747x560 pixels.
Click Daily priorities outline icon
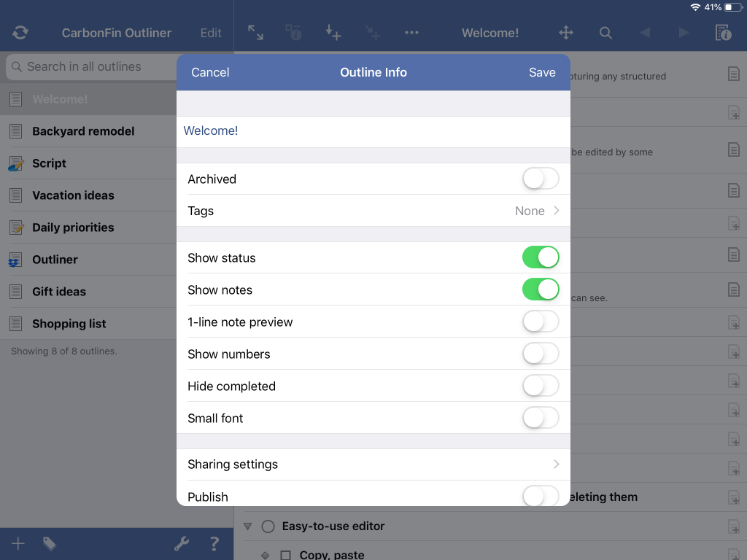16,227
